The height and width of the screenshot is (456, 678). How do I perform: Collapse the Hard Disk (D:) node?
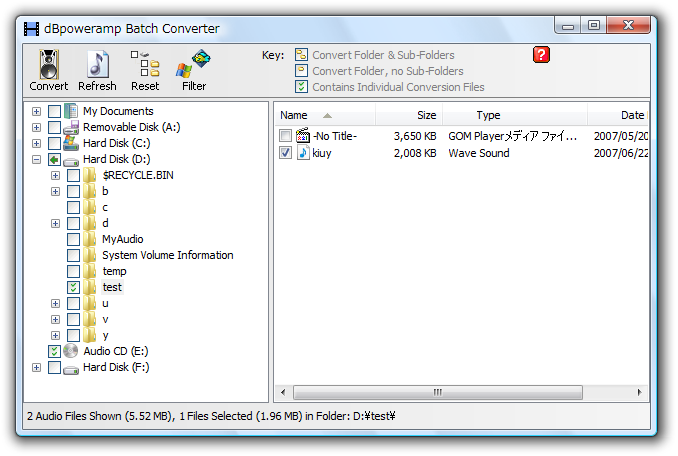click(36, 159)
